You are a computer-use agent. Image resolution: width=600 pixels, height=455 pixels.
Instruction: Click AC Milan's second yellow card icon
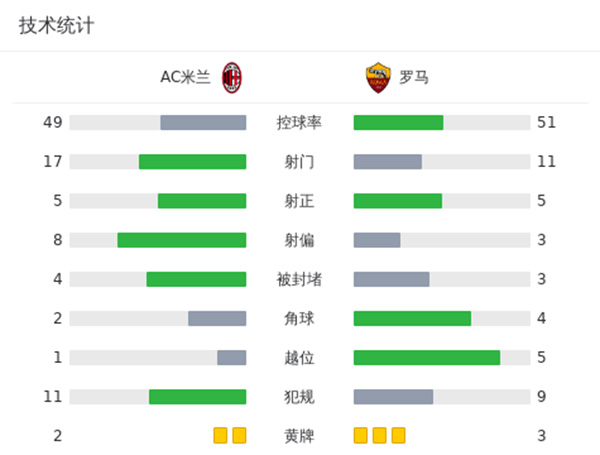(239, 435)
